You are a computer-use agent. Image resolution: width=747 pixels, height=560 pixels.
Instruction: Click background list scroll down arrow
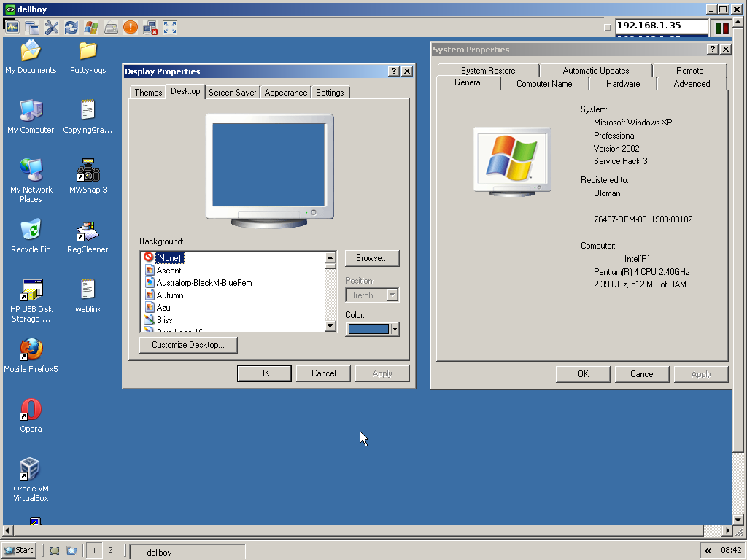(330, 326)
